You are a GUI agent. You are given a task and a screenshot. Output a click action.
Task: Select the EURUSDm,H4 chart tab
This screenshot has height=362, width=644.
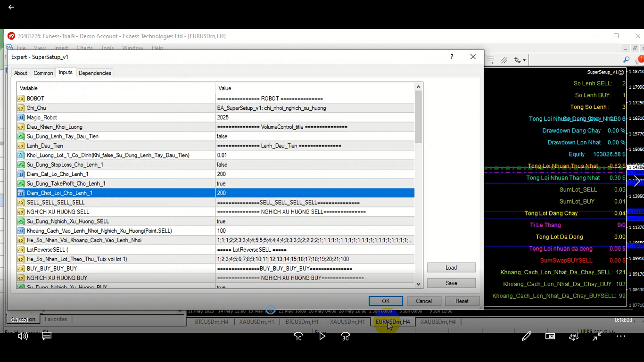(x=393, y=321)
